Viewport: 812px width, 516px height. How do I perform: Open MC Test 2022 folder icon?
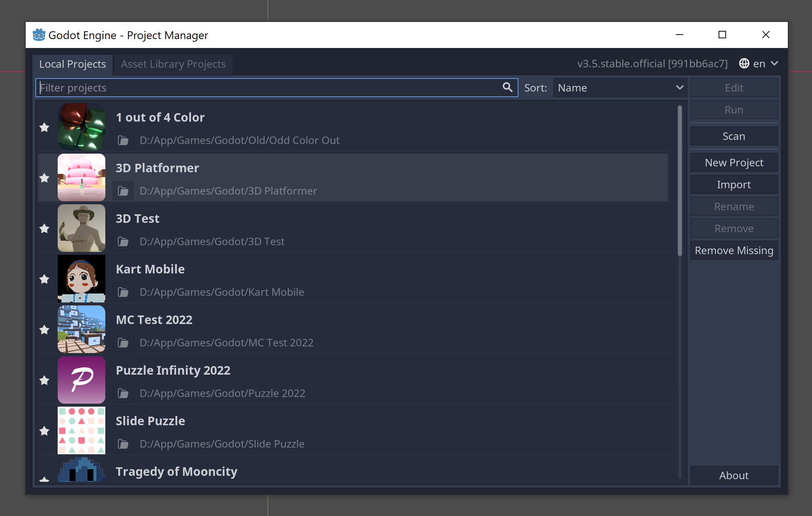click(123, 343)
